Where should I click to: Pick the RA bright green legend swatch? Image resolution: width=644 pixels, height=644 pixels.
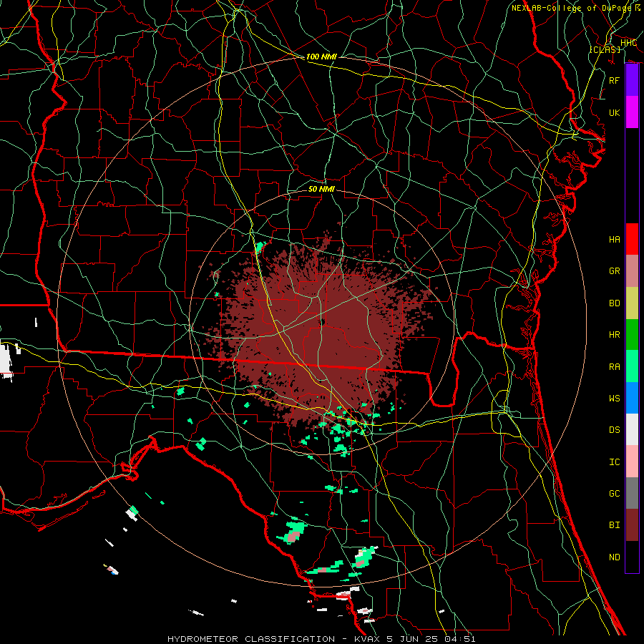coord(632,366)
